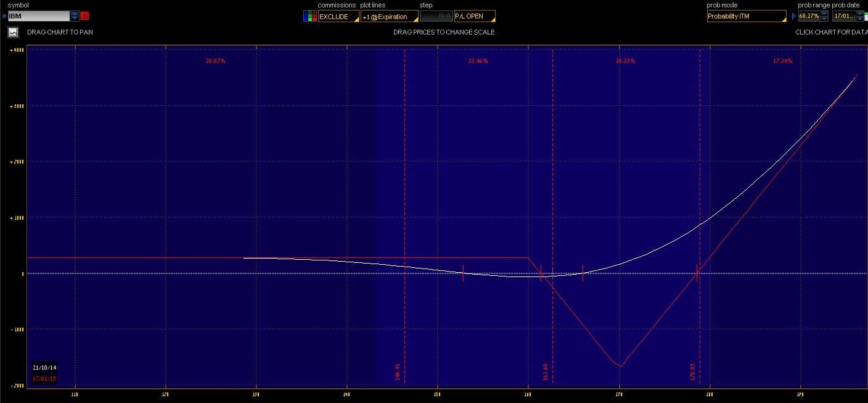Open the prob date calendar icon
Viewport: 868px width, 403px height.
click(866, 16)
